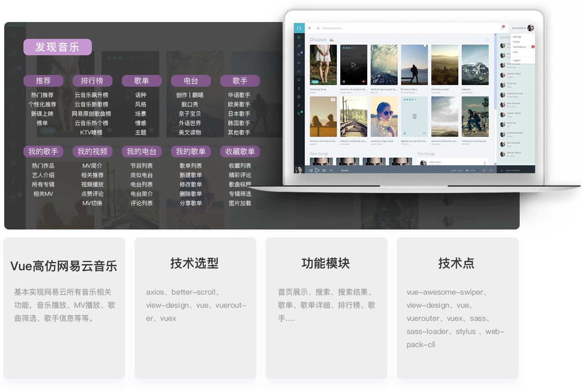
Task: Expand the John.Smith user dropdown
Action: (x=519, y=28)
